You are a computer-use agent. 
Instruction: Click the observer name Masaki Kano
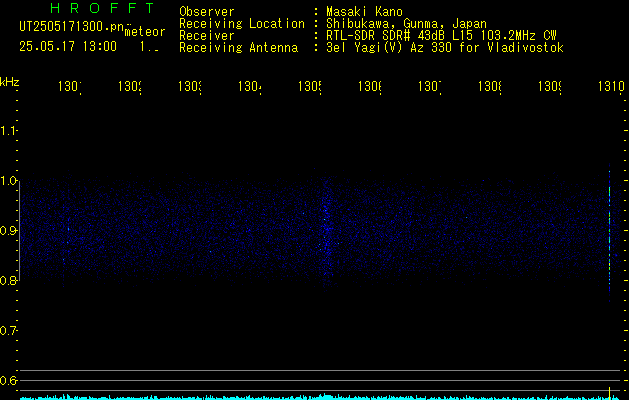tap(364, 12)
